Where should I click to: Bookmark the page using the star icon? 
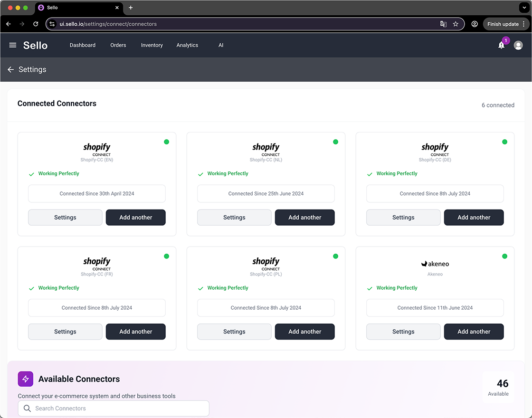click(456, 24)
